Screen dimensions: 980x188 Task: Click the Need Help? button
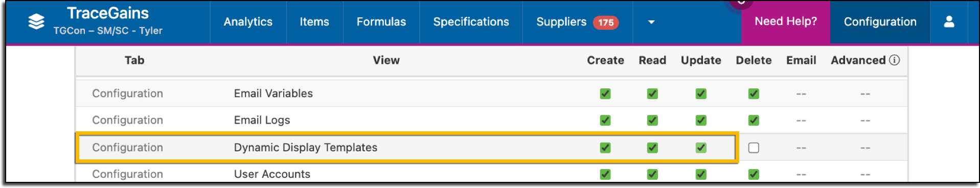click(x=786, y=21)
